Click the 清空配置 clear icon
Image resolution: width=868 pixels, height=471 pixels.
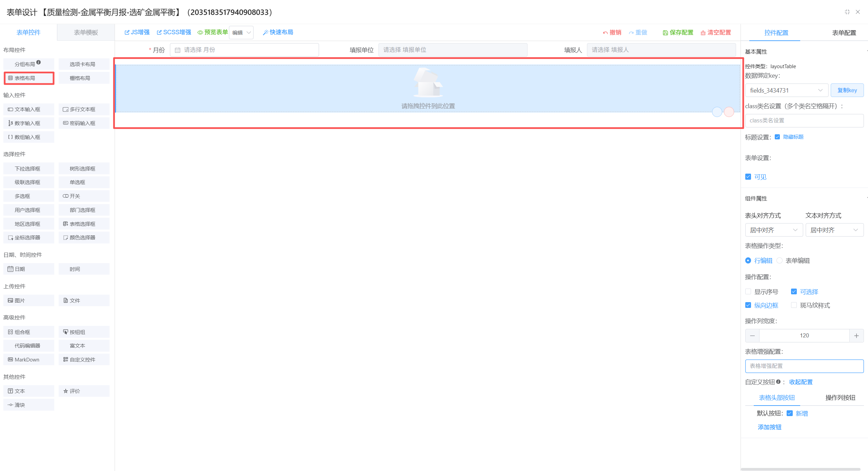click(703, 33)
